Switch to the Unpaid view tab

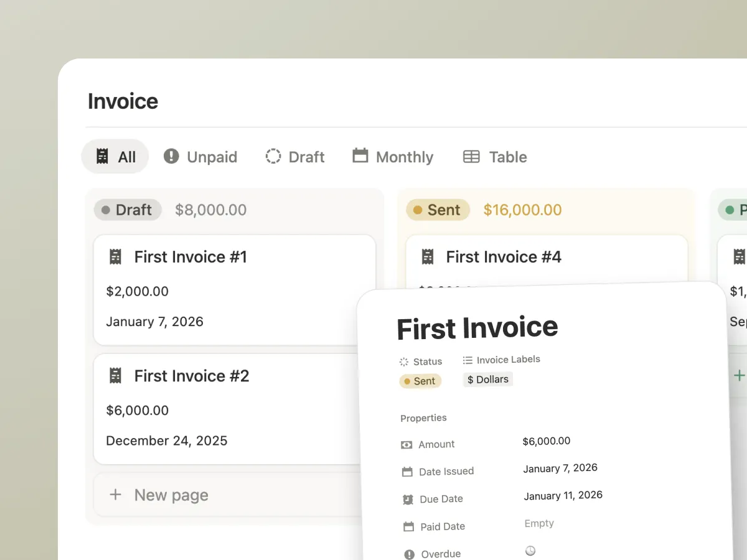click(200, 157)
